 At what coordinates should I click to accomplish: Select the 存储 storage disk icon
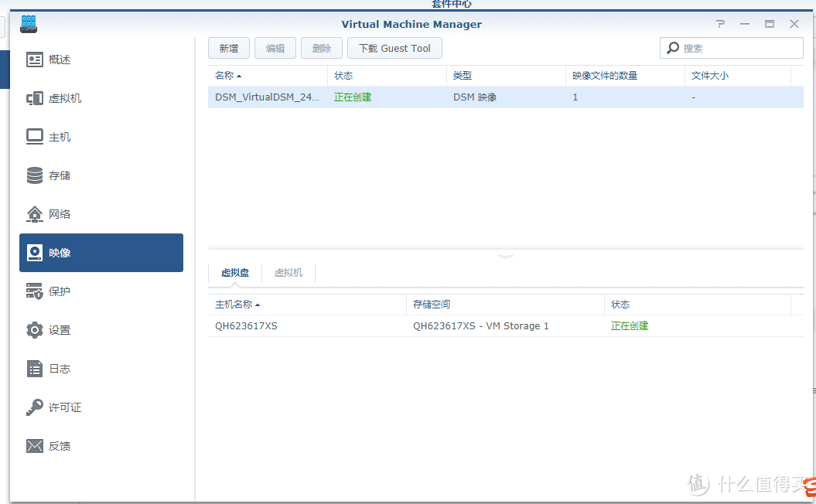[x=34, y=175]
